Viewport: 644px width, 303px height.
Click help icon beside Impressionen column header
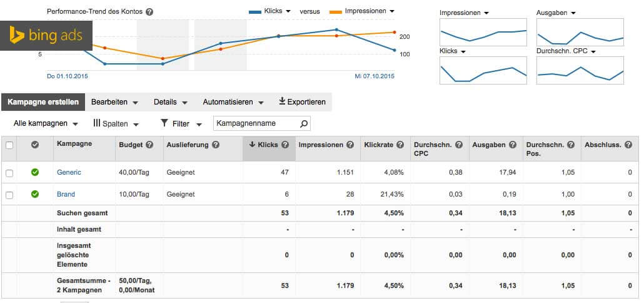click(x=350, y=145)
